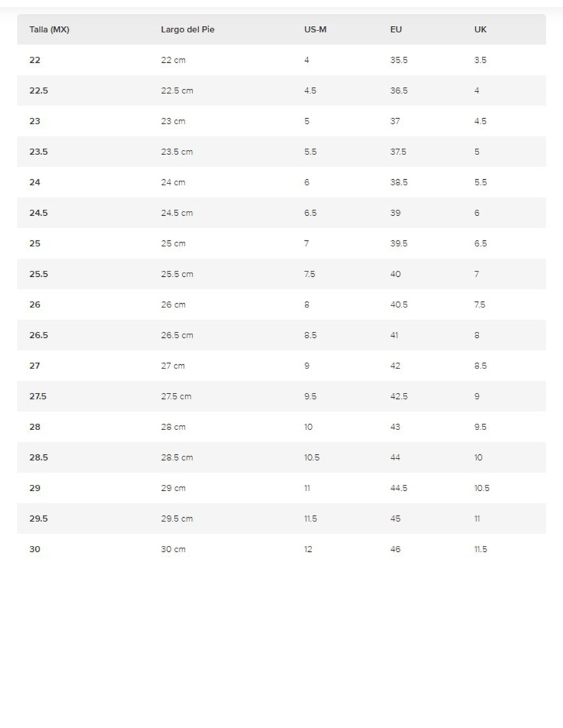
Task: Click the US-M 9.5 cell
Action: click(x=310, y=396)
